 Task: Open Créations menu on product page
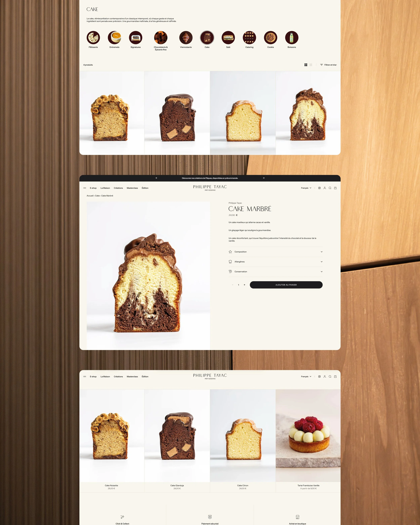118,188
